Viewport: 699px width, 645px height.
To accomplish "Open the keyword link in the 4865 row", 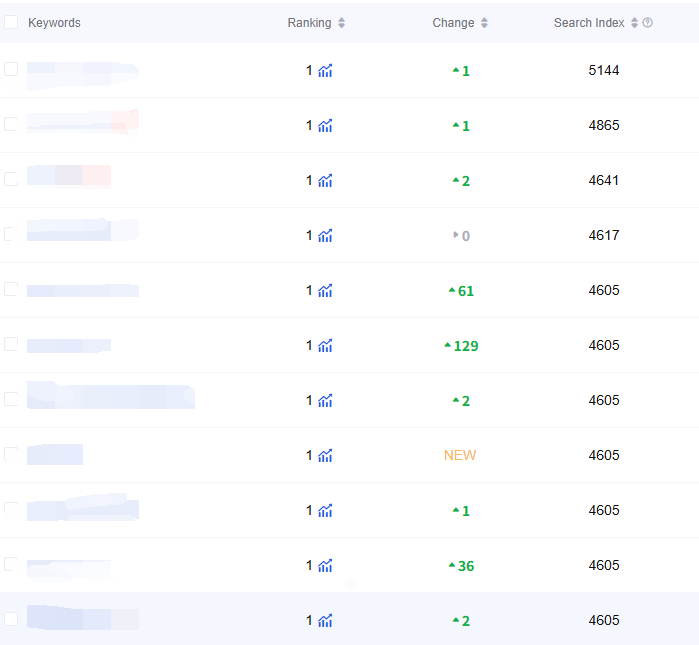I will 82,123.
